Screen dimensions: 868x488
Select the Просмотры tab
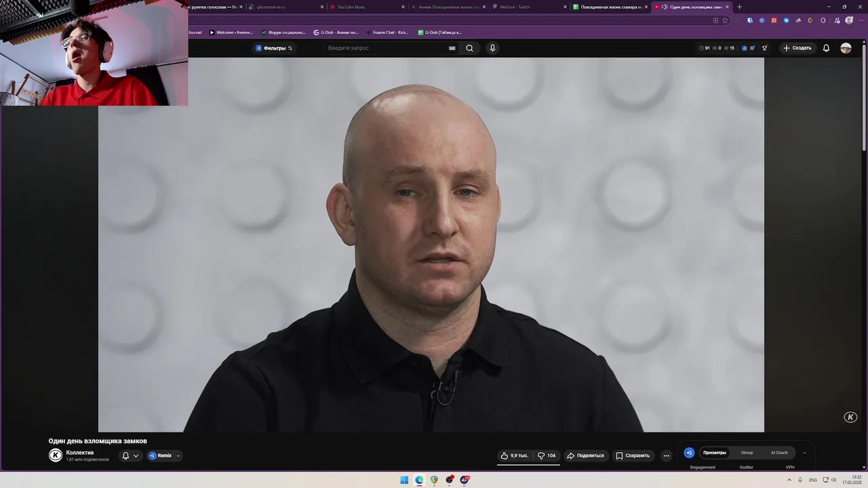(x=715, y=453)
